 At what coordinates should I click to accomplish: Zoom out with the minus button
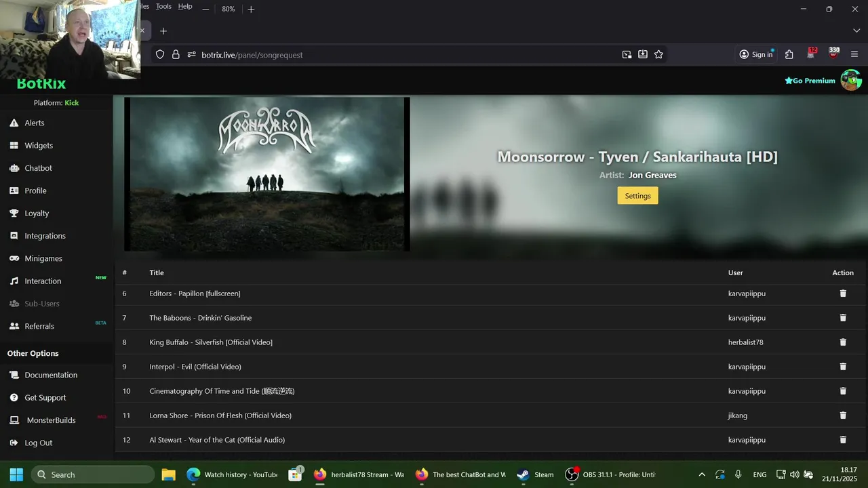205,9
